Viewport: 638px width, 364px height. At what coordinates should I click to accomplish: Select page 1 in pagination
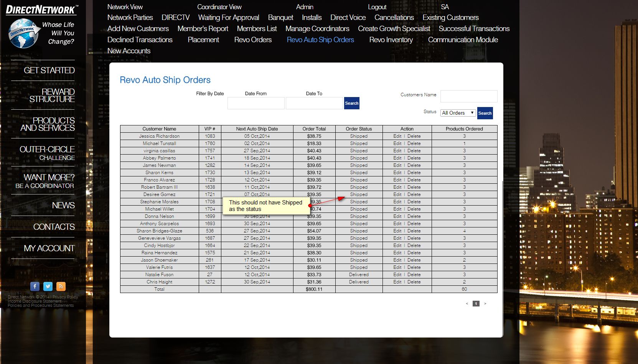476,304
